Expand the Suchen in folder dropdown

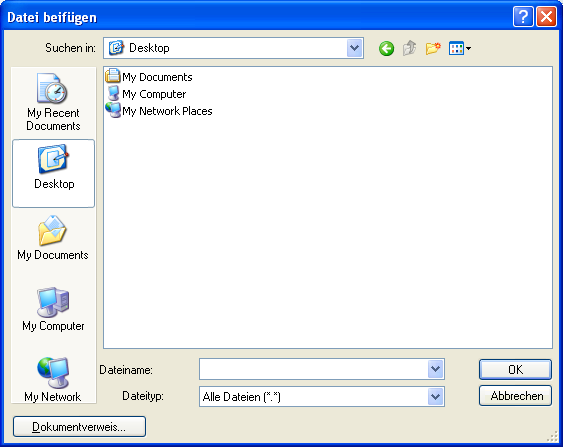(x=354, y=48)
